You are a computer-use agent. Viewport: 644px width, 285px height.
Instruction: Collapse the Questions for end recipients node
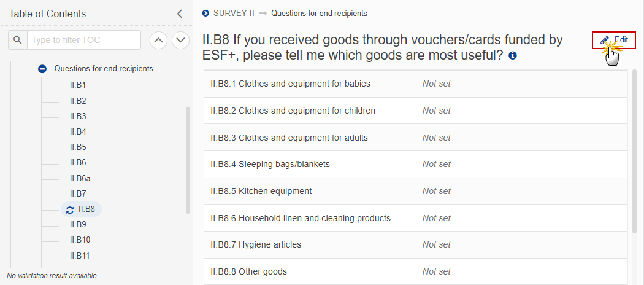(x=42, y=69)
